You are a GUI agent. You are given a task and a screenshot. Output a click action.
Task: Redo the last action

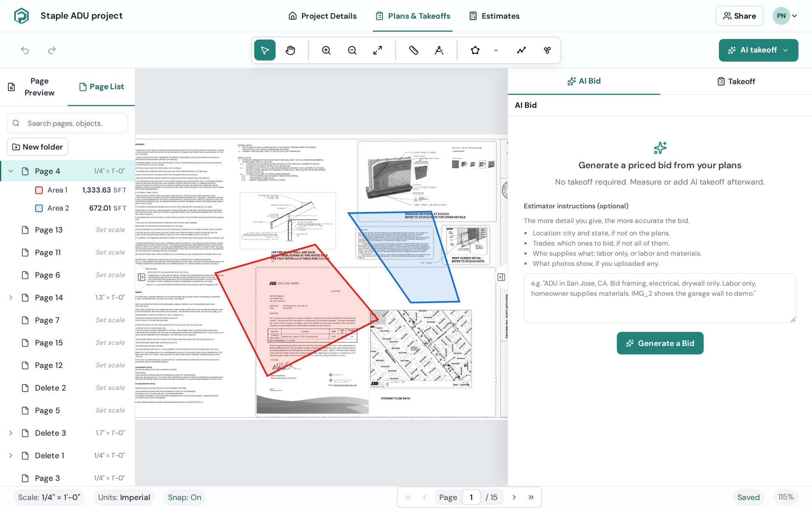click(x=52, y=50)
